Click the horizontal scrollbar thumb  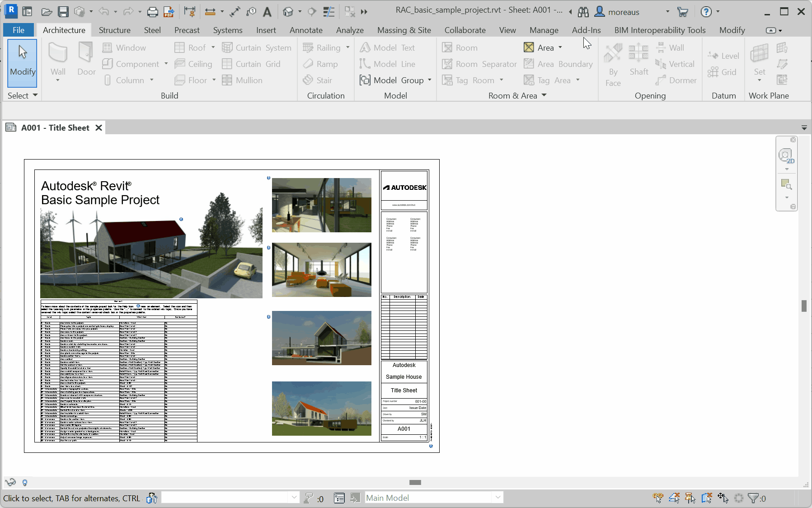pyautogui.click(x=415, y=482)
